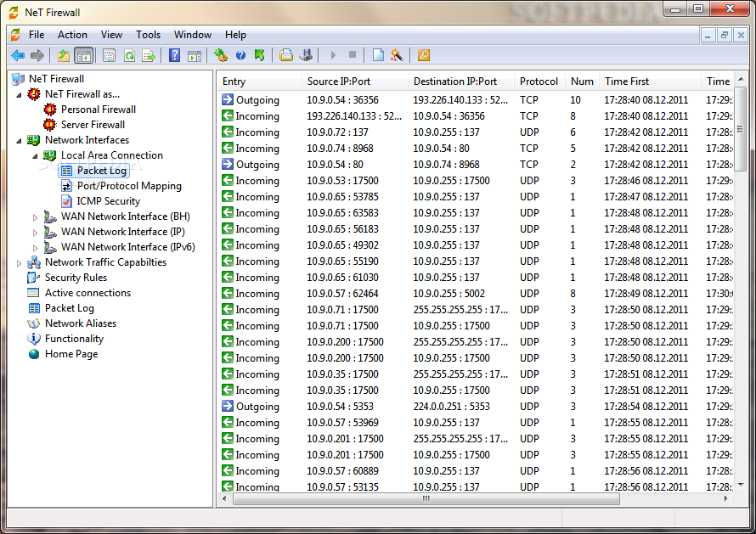Image resolution: width=756 pixels, height=534 pixels.
Task: Click the horizontal scrollbar right arrow
Action: tap(726, 499)
